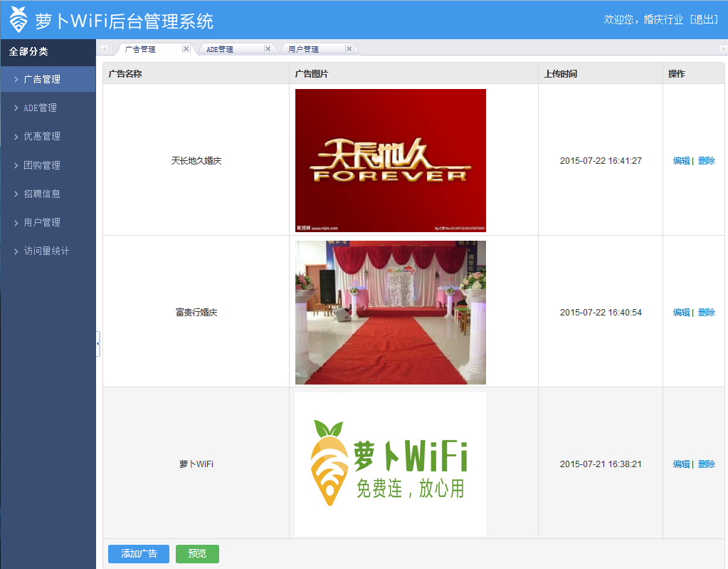Image resolution: width=728 pixels, height=569 pixels.
Task: Click the 上传时间 column header
Action: pyautogui.click(x=561, y=74)
